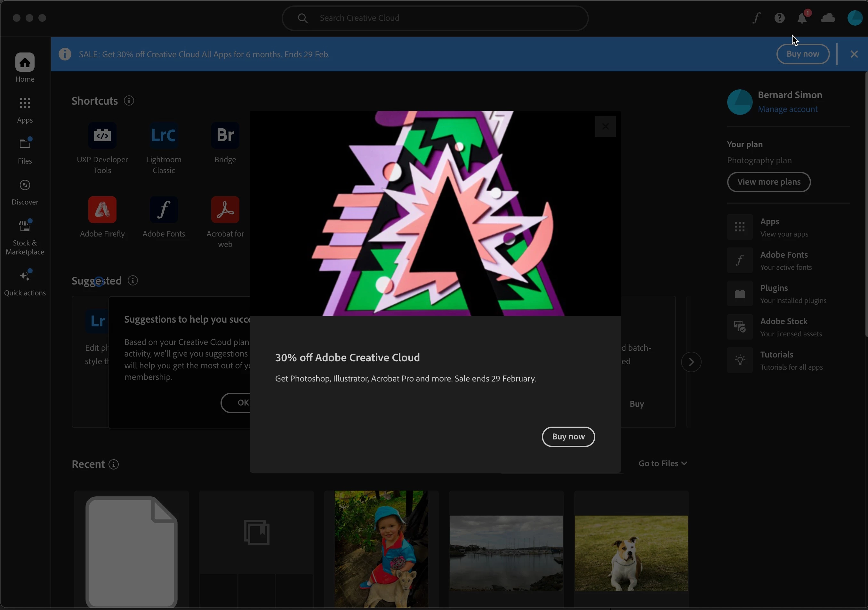Expand the Go to Files dropdown

tap(663, 463)
